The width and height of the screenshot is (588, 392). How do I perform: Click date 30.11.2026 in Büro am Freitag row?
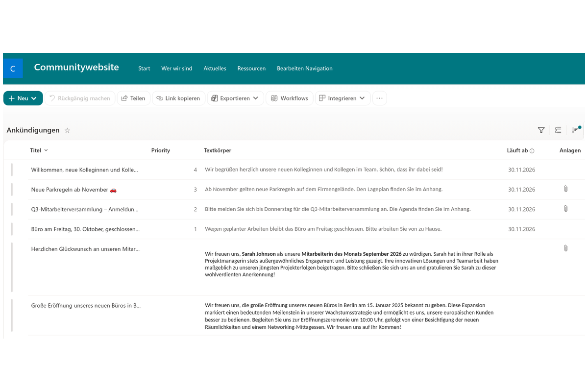point(521,229)
